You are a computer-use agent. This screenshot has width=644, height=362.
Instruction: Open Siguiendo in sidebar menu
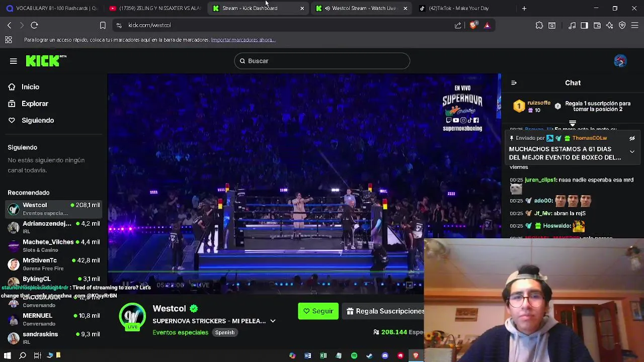(x=38, y=120)
